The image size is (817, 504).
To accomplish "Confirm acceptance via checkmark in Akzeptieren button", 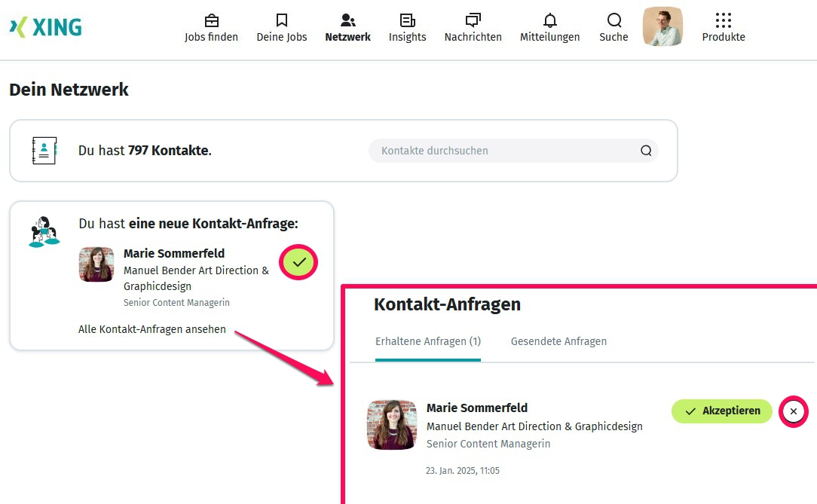I will (690, 411).
